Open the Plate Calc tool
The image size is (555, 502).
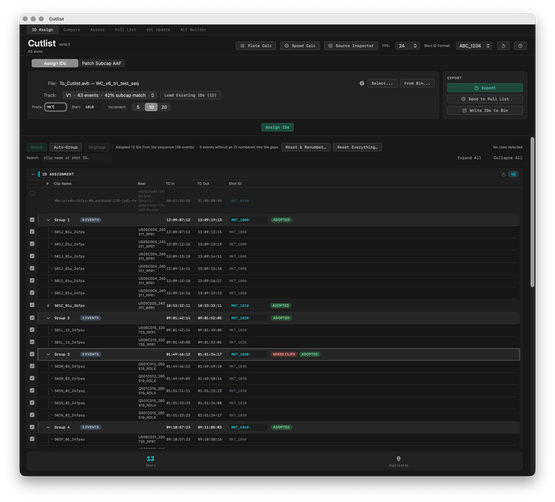(256, 46)
